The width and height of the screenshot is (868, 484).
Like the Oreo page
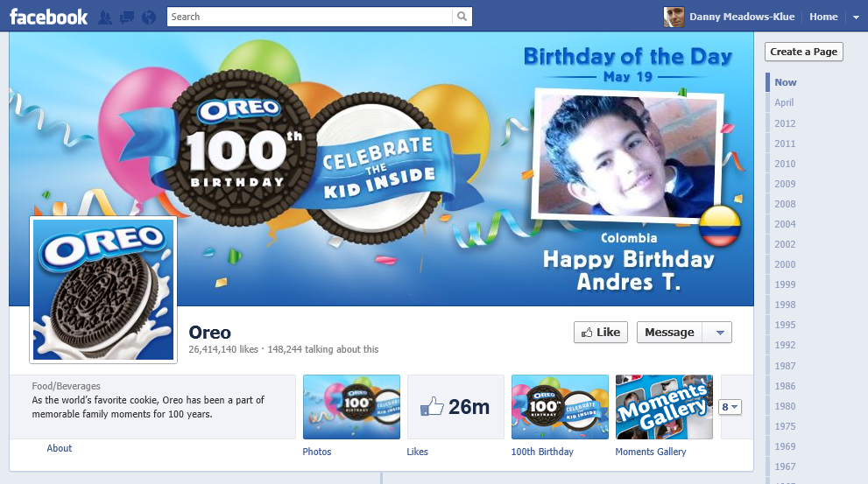click(601, 333)
